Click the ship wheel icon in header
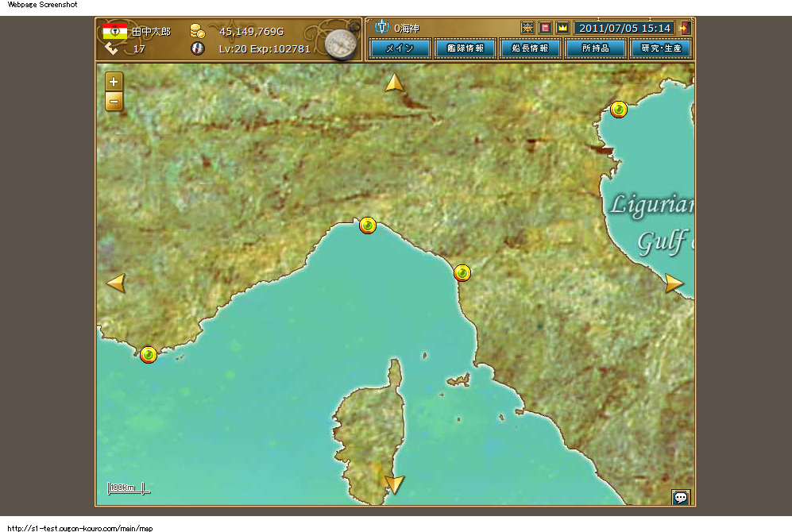 527,28
